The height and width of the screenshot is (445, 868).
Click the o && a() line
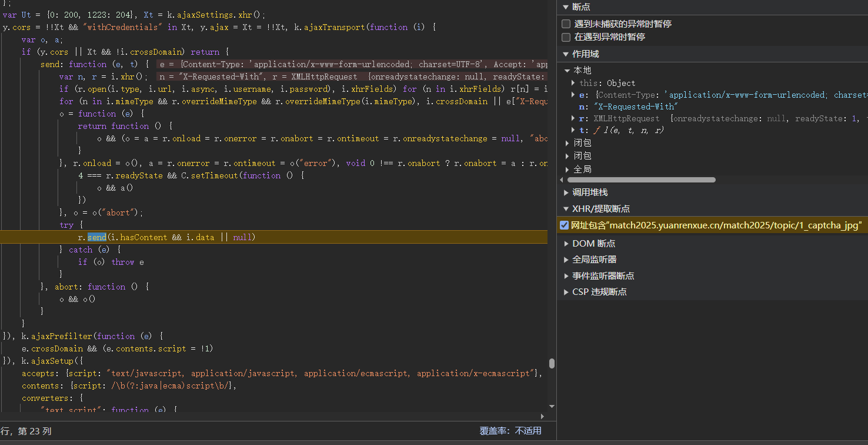click(115, 188)
